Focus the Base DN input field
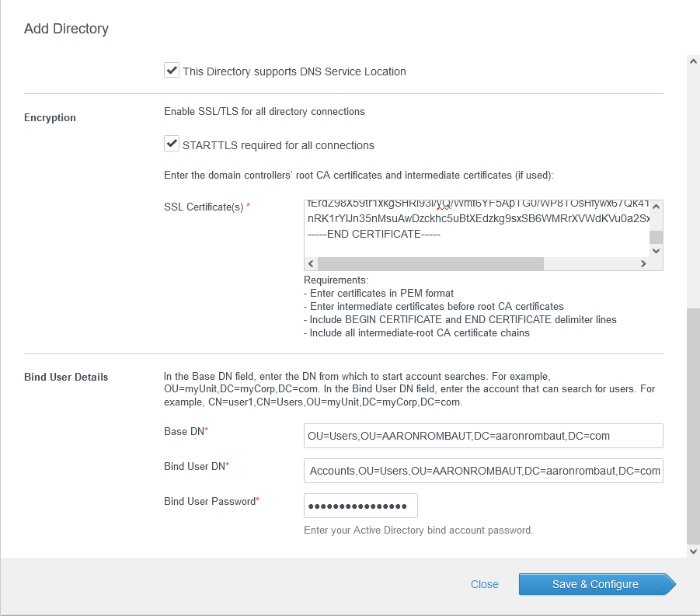The height and width of the screenshot is (616, 700). [x=482, y=436]
